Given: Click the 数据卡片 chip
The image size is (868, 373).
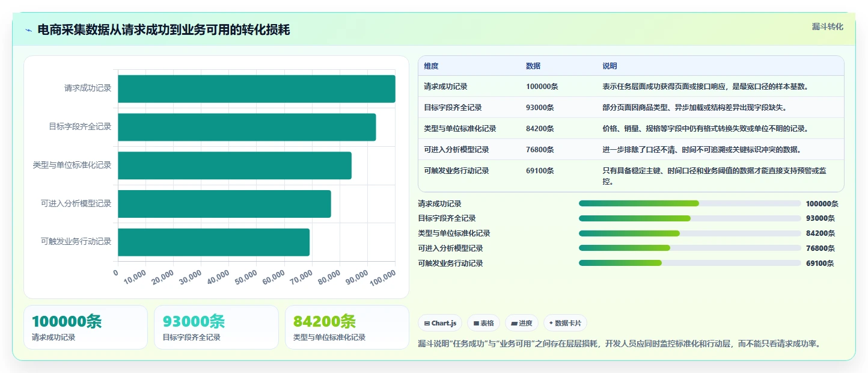Looking at the screenshot, I should [565, 323].
